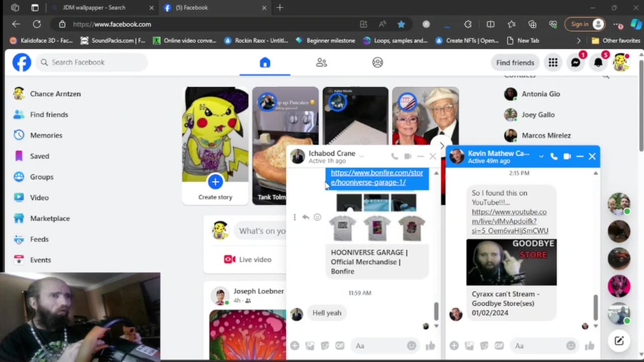The width and height of the screenshot is (644, 362).
Task: Click the Find friends button in header
Action: coord(515,62)
